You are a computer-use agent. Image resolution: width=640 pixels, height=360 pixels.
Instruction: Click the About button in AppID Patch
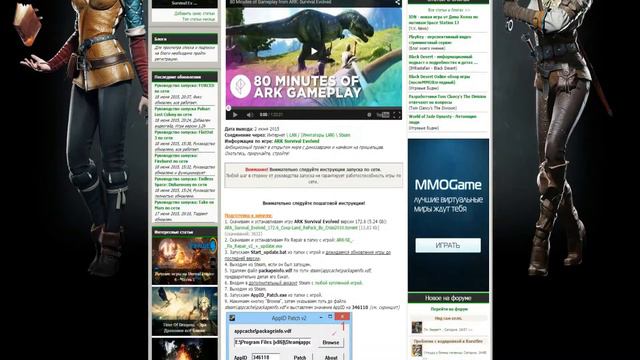pos(331,358)
